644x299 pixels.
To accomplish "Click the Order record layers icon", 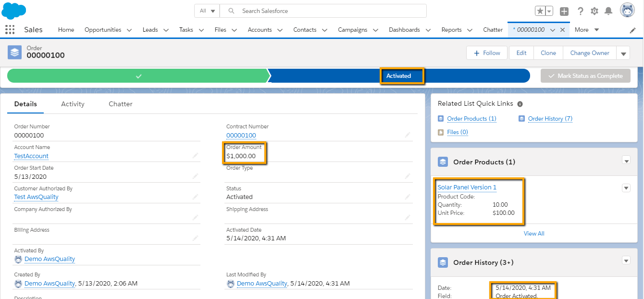I will [15, 52].
